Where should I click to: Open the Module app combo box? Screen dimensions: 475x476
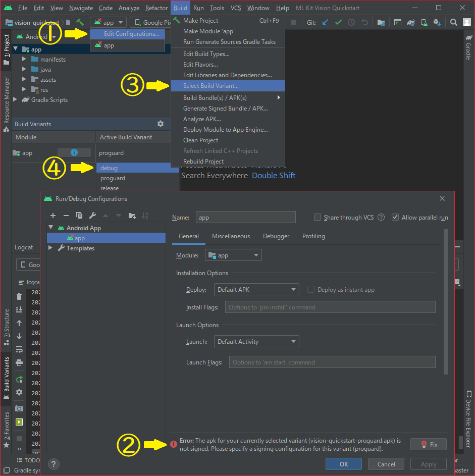[233, 255]
